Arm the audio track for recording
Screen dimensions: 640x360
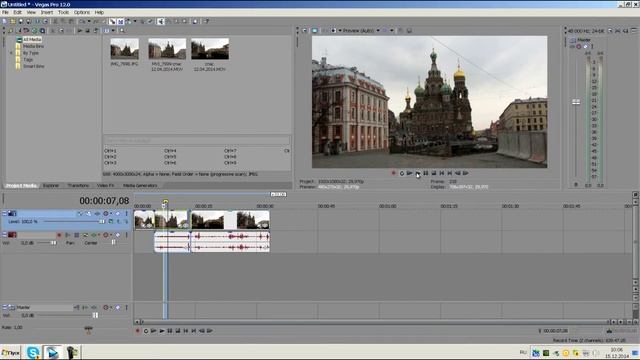tap(59, 235)
